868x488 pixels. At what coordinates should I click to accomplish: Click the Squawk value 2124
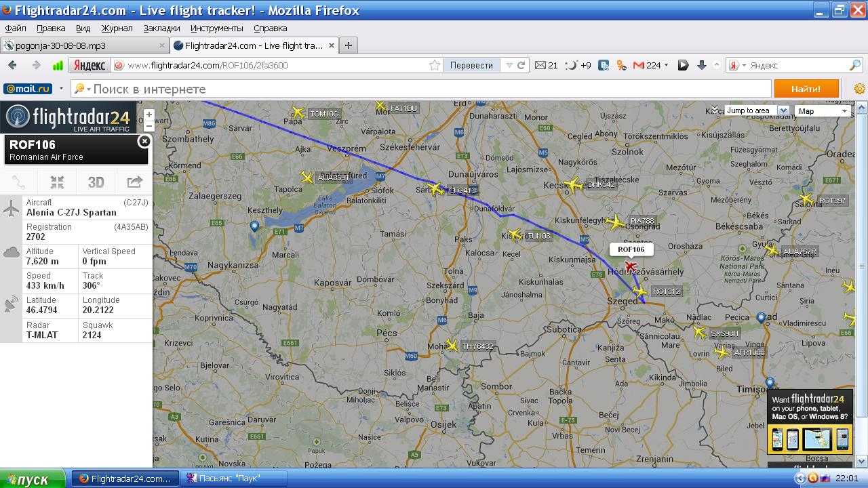pos(92,335)
